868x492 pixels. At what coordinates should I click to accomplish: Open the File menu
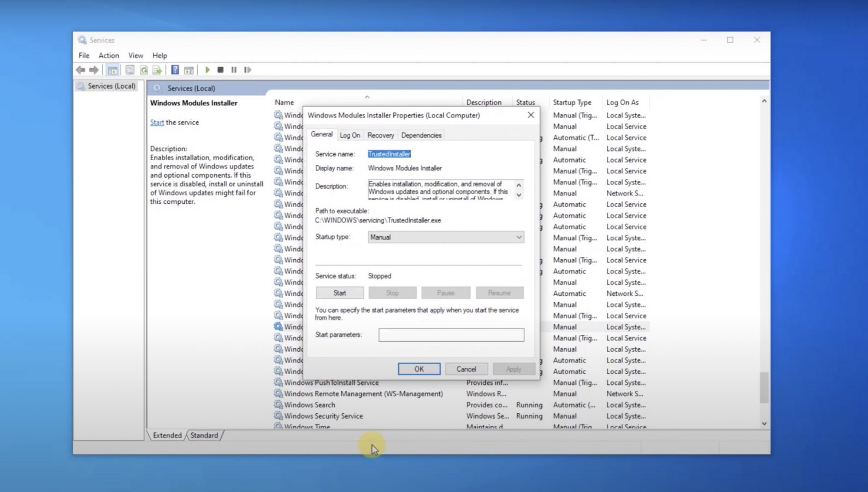[84, 55]
